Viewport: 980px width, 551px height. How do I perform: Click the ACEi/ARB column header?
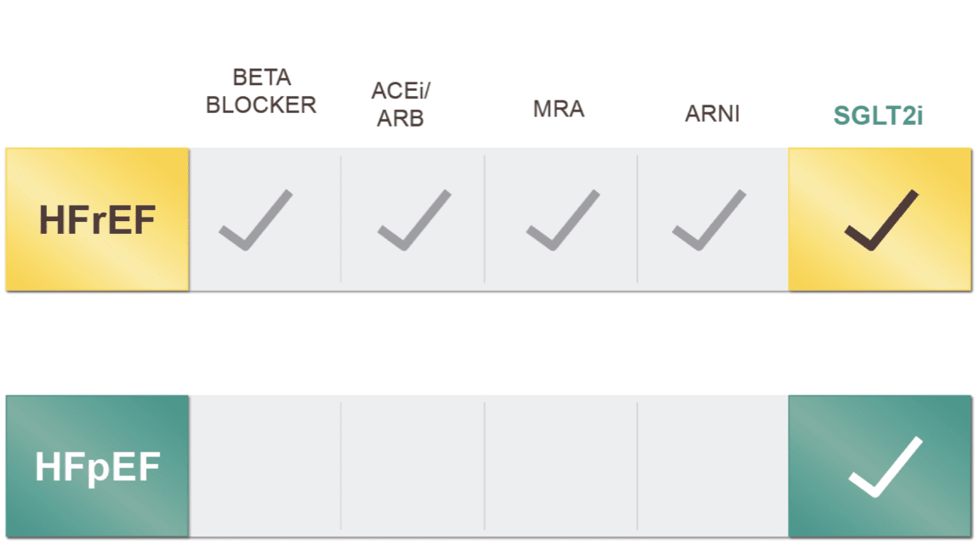[x=400, y=104]
